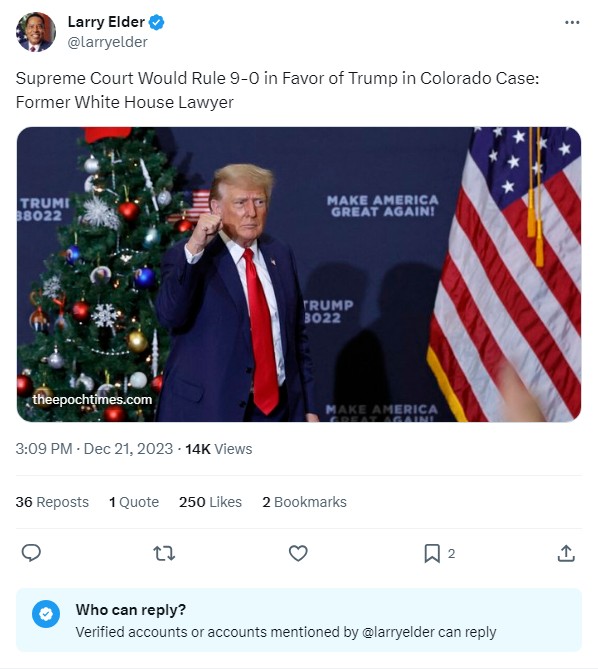The height and width of the screenshot is (669, 598).
Task: Click the theepochtimes.com source label
Action: [x=92, y=400]
